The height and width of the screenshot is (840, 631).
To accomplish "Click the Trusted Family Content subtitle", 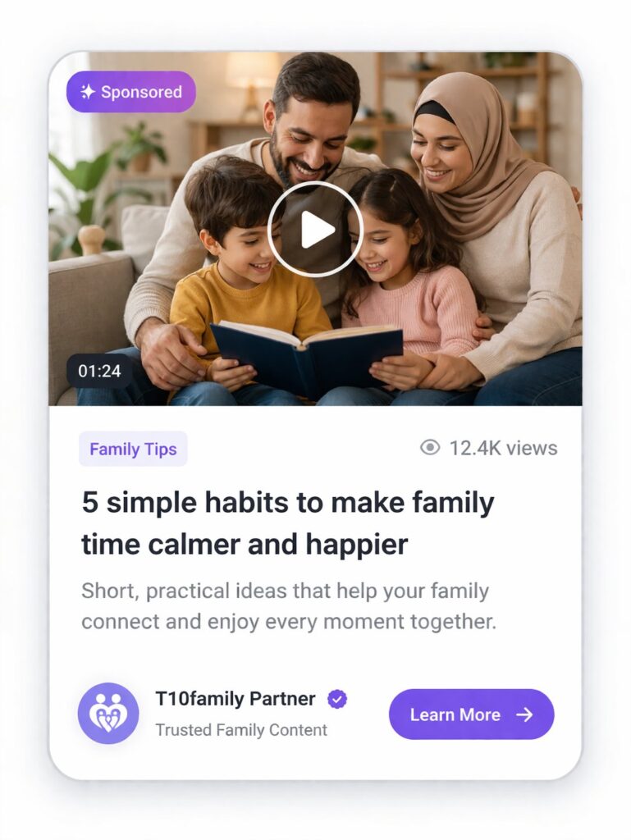I will pyautogui.click(x=241, y=729).
